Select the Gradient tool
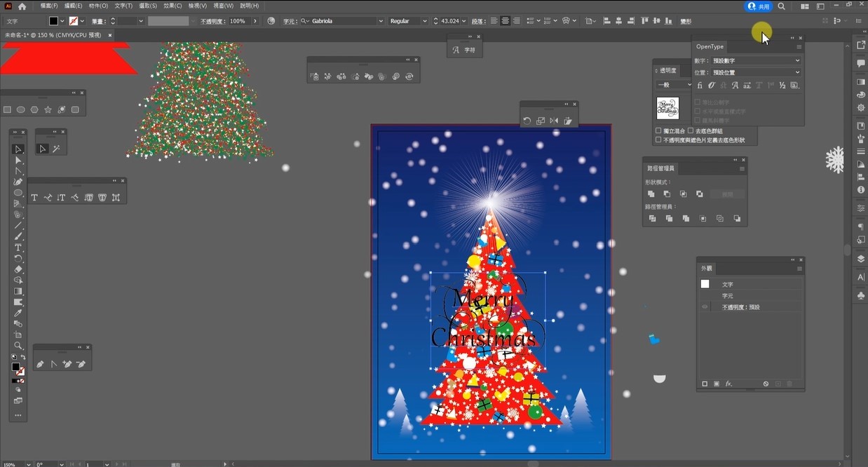868x467 pixels. 18,292
